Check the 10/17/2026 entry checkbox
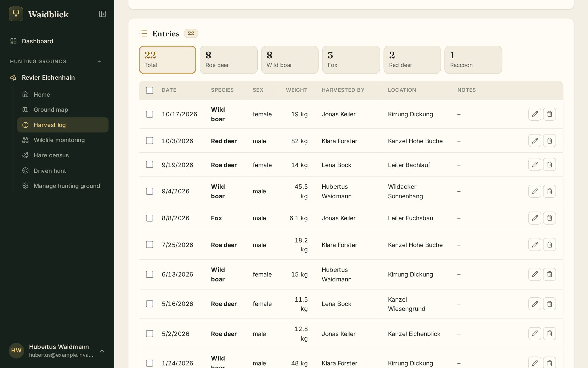 (150, 114)
